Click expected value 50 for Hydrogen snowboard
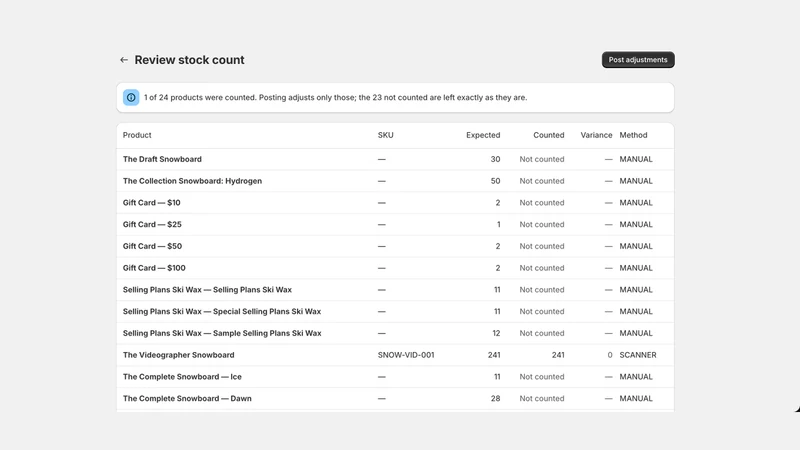The image size is (800, 450). click(x=495, y=181)
